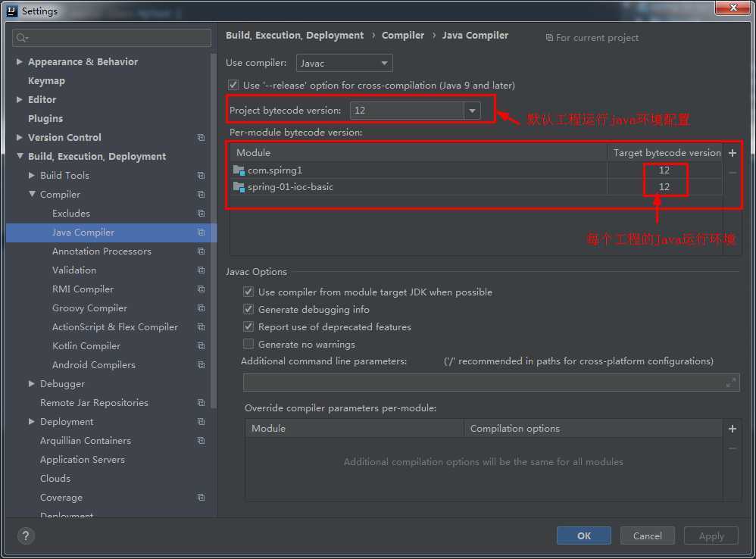This screenshot has width=756, height=559.
Task: Click project-level icon next to Arquillian Containers
Action: 201,440
